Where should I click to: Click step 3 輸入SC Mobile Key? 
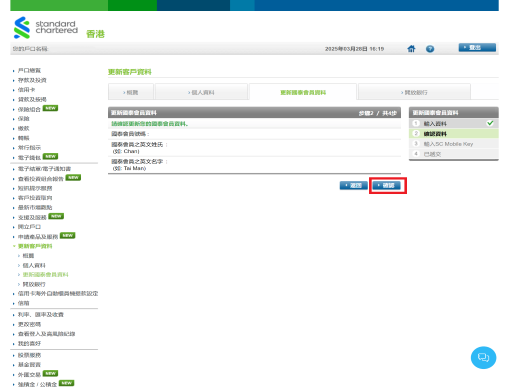pos(453,144)
